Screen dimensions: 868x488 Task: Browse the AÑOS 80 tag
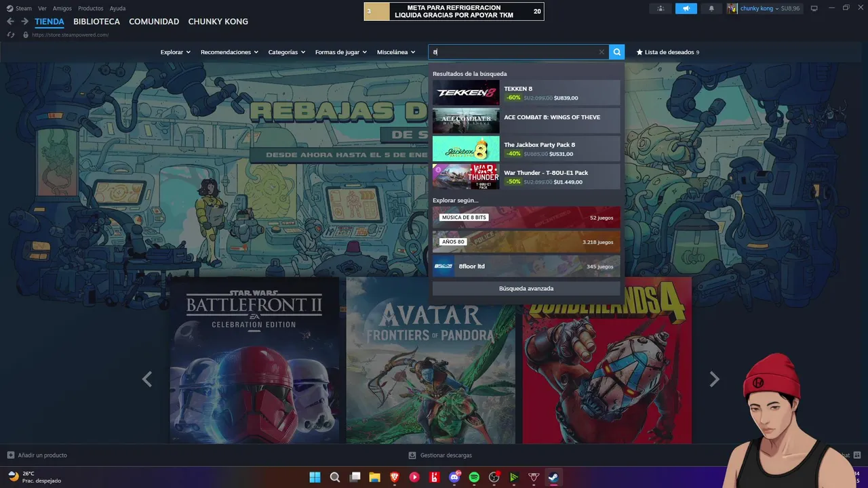pyautogui.click(x=526, y=242)
